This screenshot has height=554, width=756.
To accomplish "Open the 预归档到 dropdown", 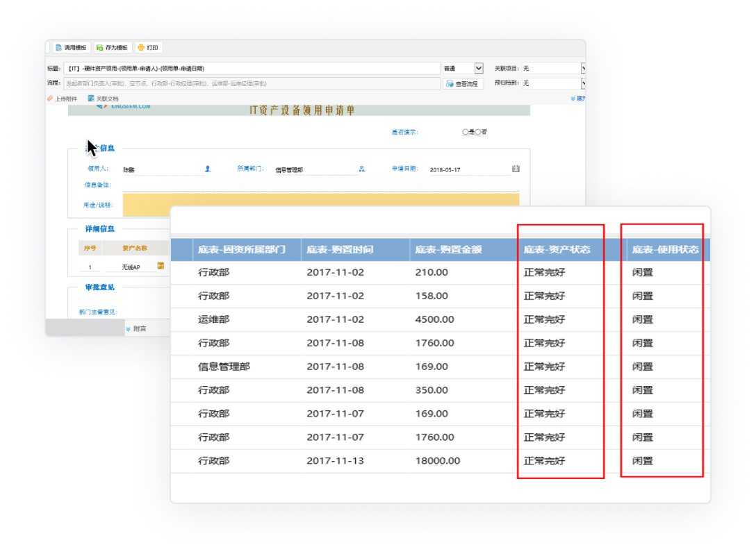I will (x=554, y=83).
